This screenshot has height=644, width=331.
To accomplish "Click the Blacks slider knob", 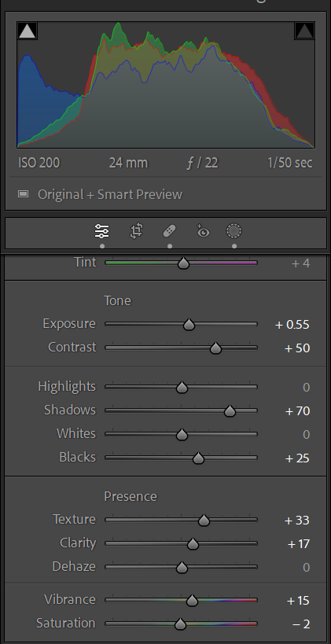I will click(x=198, y=458).
